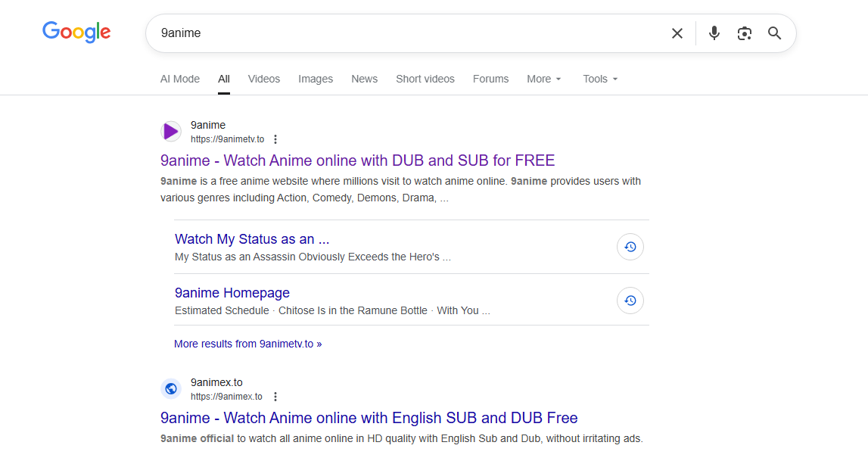The width and height of the screenshot is (868, 461).
Task: Open 9anime Watch Anime DUB and SUB link
Action: point(357,160)
